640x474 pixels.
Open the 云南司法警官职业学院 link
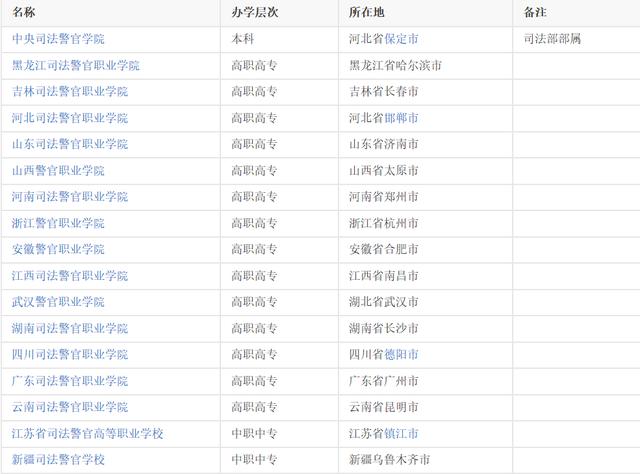pos(70,407)
